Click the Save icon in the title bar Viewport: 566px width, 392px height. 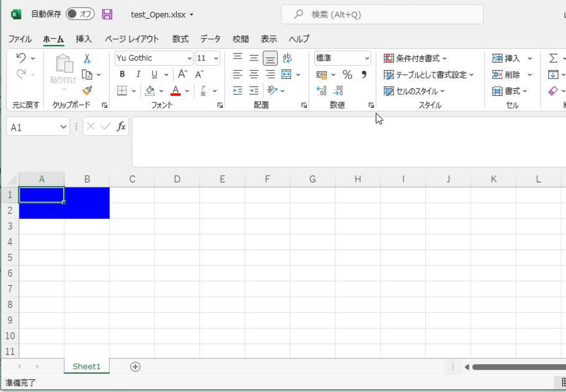pyautogui.click(x=107, y=15)
